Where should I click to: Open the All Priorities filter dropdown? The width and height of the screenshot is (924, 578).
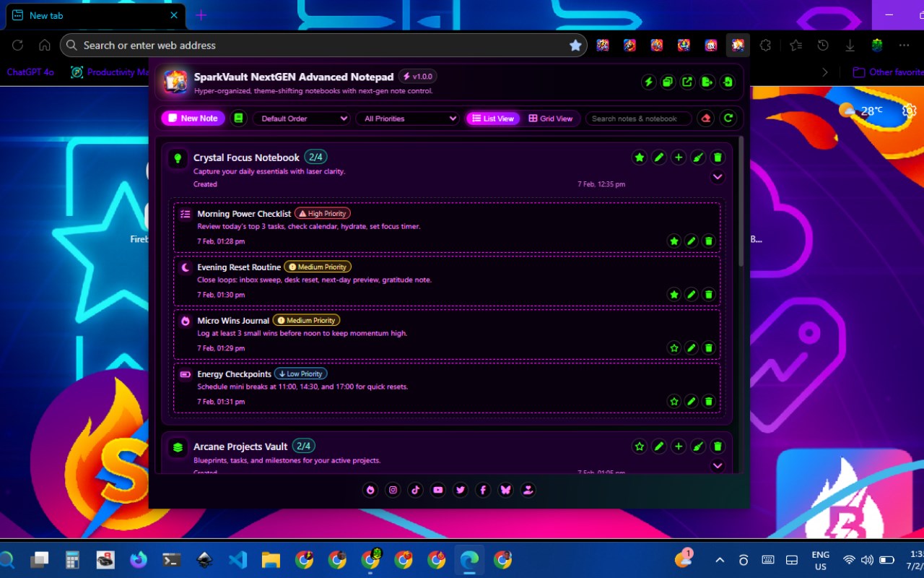click(x=408, y=118)
